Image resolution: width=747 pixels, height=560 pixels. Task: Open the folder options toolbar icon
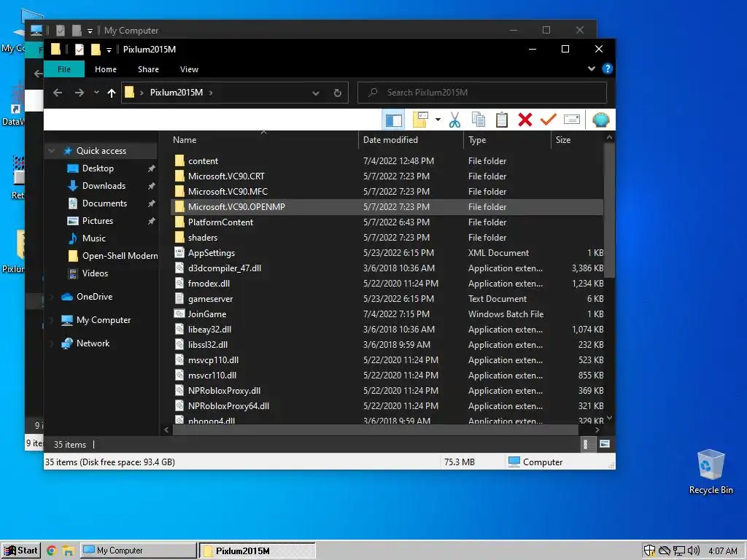point(420,120)
